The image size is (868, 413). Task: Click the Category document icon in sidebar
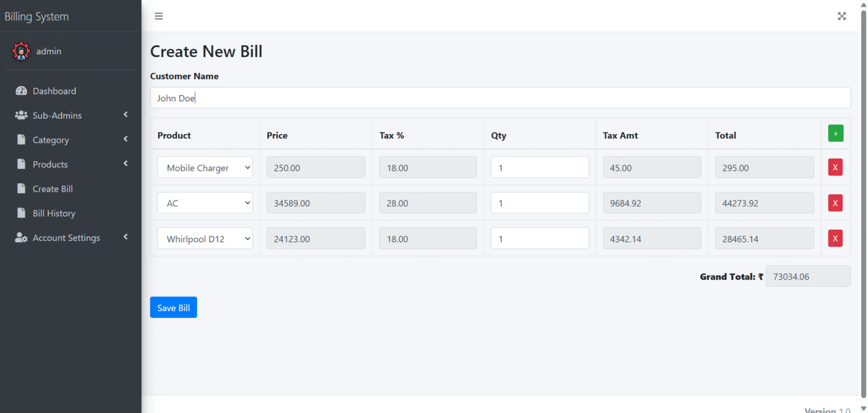21,139
